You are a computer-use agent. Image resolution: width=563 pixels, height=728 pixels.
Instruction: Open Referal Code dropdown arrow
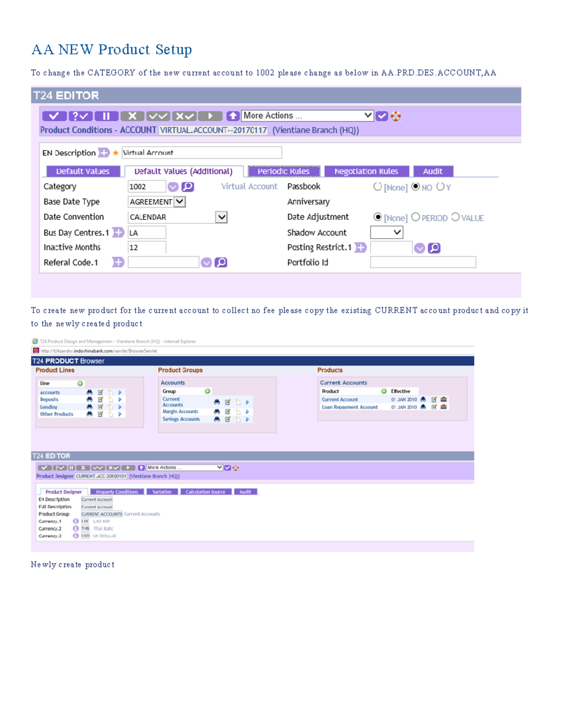click(206, 263)
